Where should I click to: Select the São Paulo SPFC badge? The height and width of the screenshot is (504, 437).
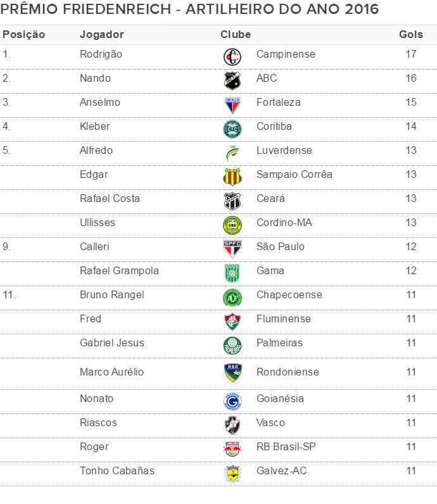(232, 248)
